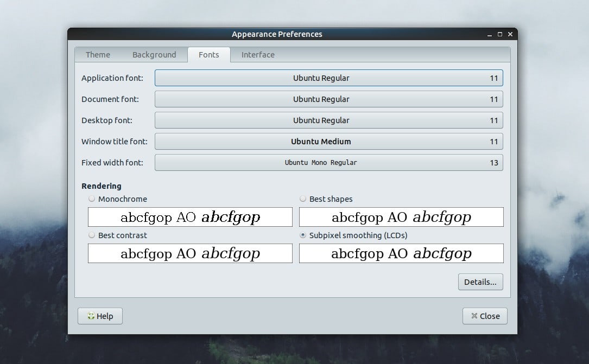The width and height of the screenshot is (589, 364).
Task: Select the Monochrome rendering option
Action: (92, 199)
